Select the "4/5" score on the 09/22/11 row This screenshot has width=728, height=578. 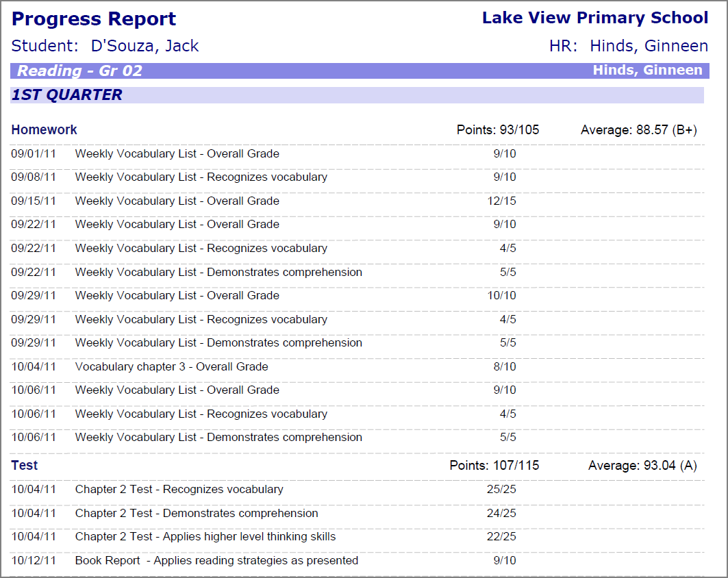508,248
